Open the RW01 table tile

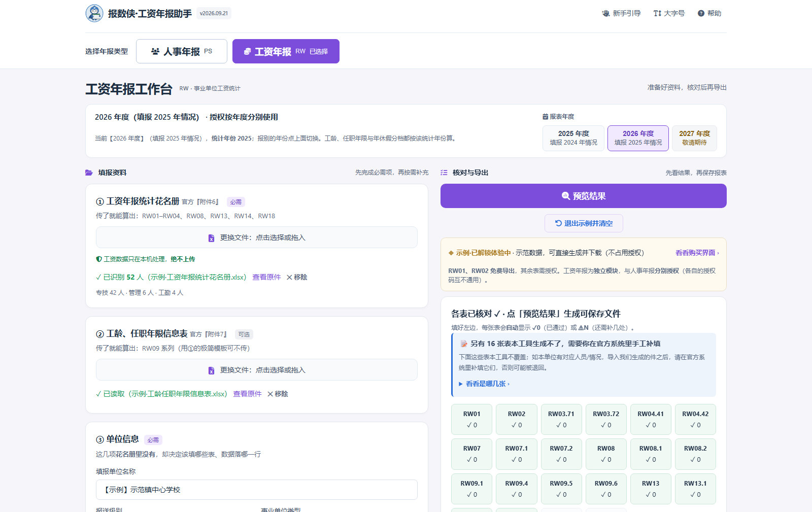pos(472,419)
